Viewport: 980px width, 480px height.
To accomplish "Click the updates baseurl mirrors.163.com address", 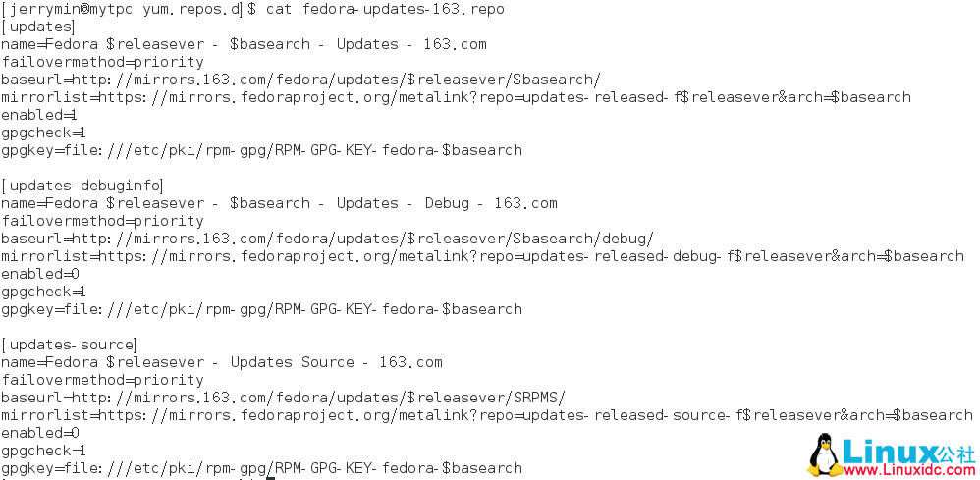I will (x=300, y=80).
